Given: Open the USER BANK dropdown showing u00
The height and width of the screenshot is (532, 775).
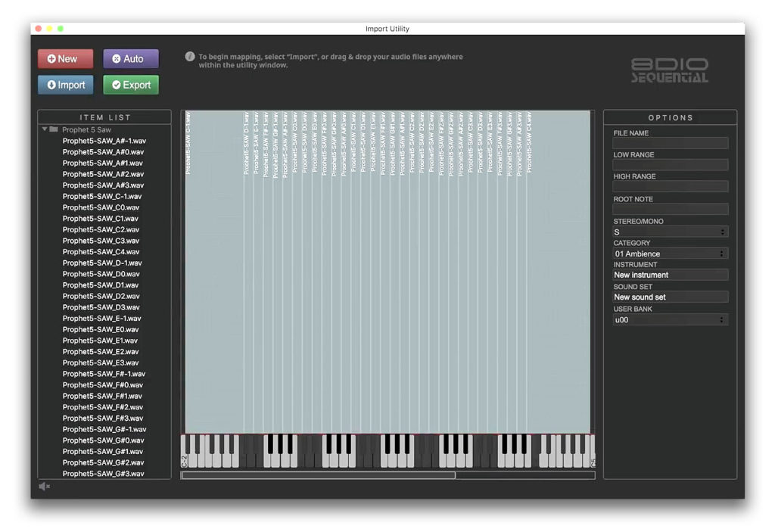Looking at the screenshot, I should click(669, 319).
